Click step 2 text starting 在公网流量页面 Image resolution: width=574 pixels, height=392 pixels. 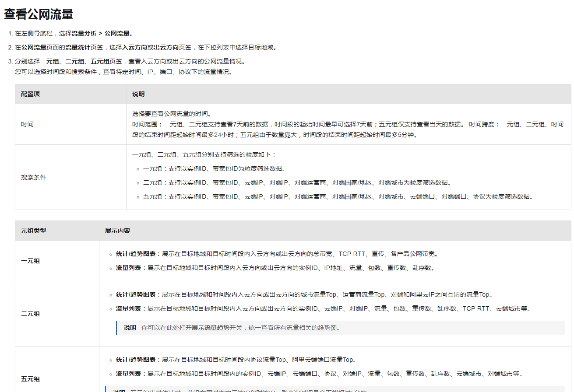(146, 47)
